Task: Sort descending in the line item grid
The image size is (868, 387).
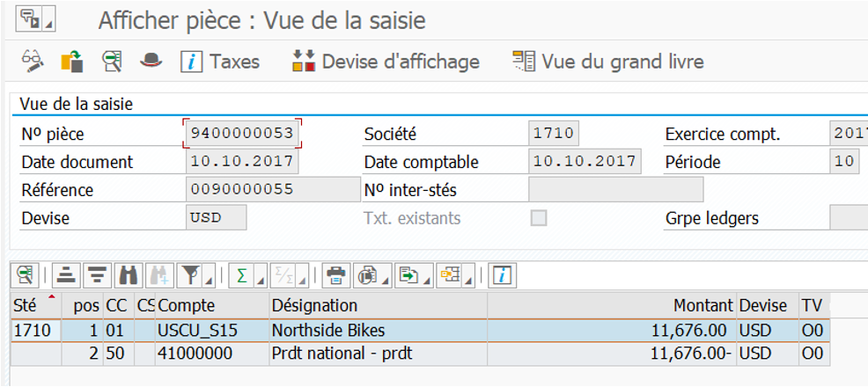Action: [x=98, y=275]
